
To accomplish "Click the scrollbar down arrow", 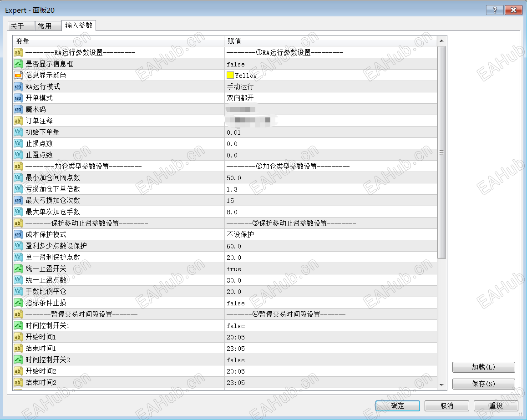I will [441, 385].
